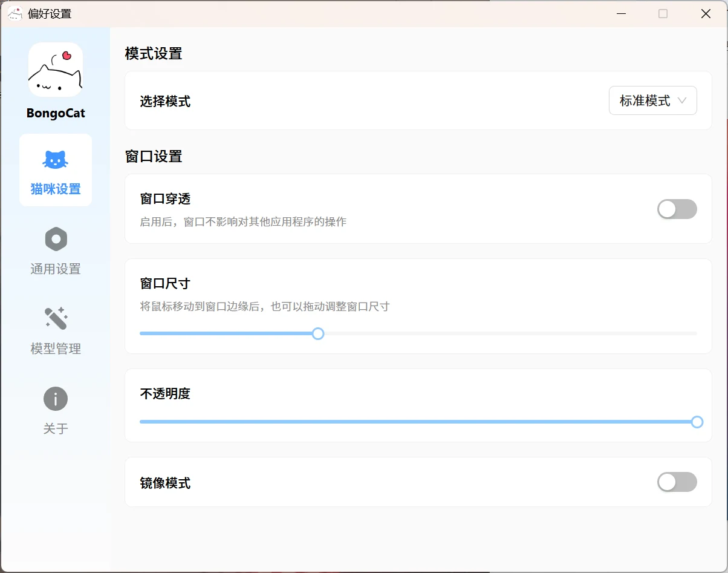Open the info circle icon for 关于

(56, 399)
